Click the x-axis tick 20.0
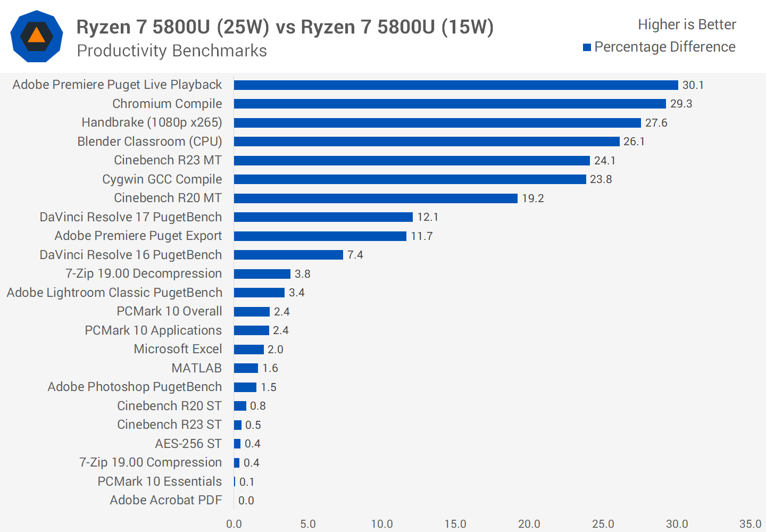The width and height of the screenshot is (766, 532). 529,524
